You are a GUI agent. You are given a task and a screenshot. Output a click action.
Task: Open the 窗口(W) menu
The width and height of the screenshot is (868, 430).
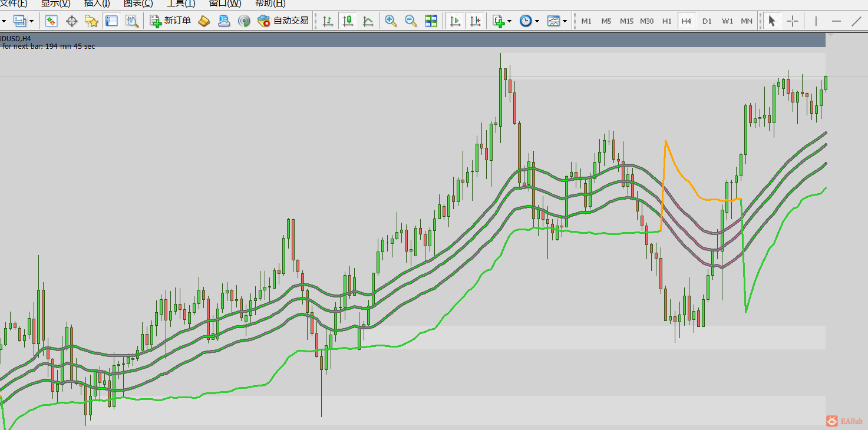225,3
